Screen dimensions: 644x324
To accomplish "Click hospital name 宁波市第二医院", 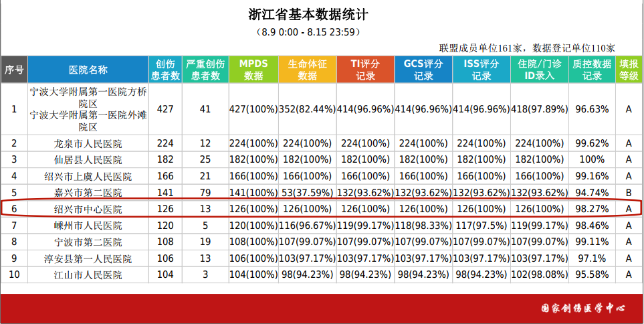I will (x=88, y=242).
